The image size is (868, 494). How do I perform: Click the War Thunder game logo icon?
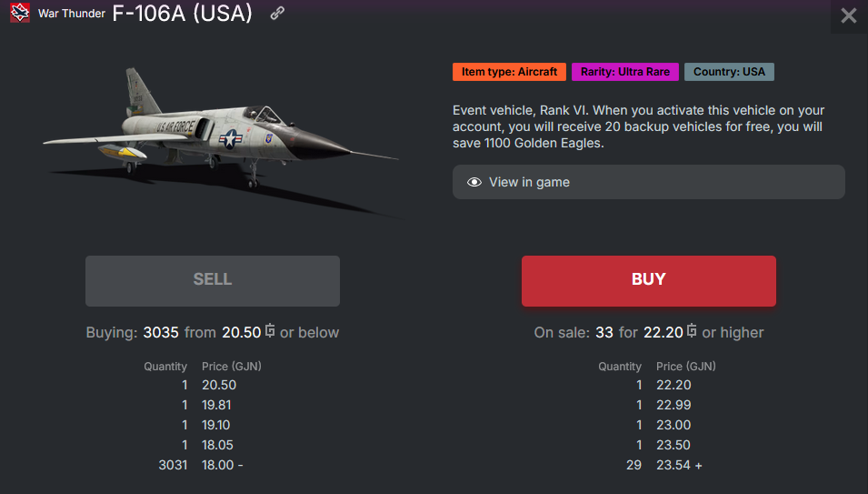click(20, 15)
